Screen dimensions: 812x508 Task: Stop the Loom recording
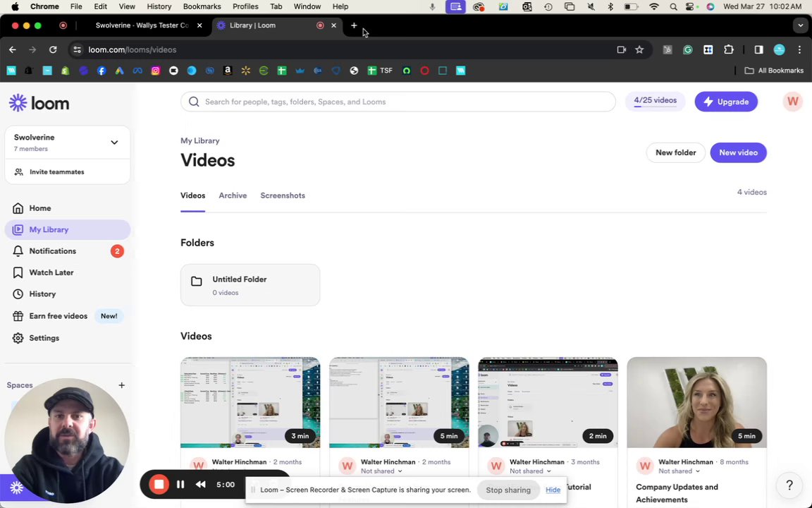pos(159,485)
